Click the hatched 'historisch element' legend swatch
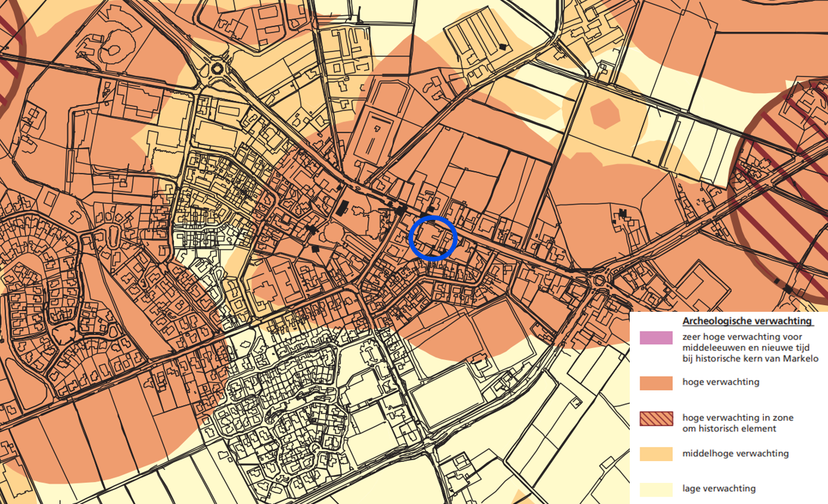 tap(656, 418)
